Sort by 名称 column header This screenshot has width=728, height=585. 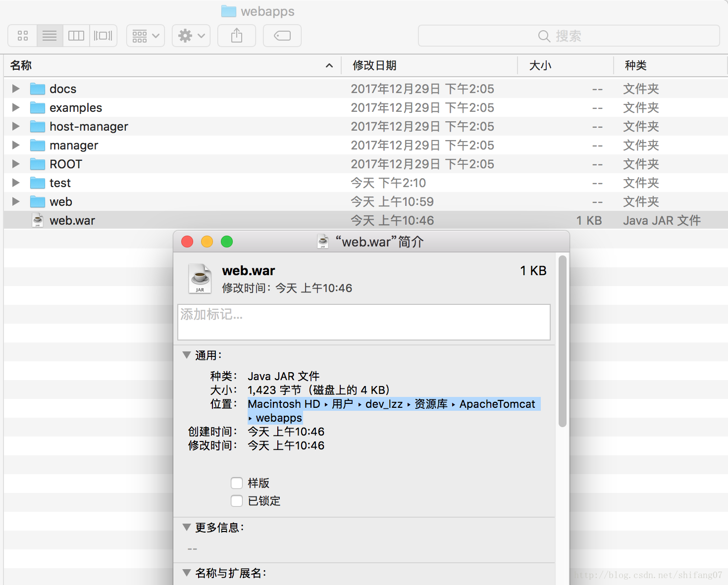(x=172, y=65)
